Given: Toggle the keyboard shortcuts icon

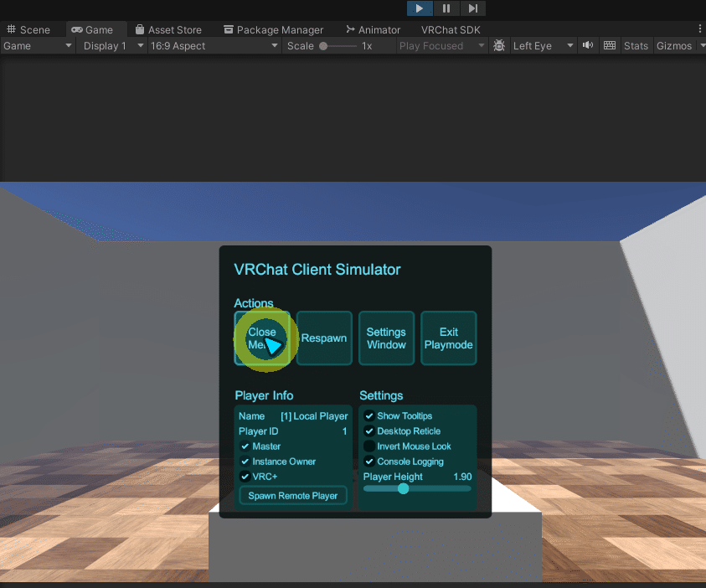Looking at the screenshot, I should tap(610, 45).
